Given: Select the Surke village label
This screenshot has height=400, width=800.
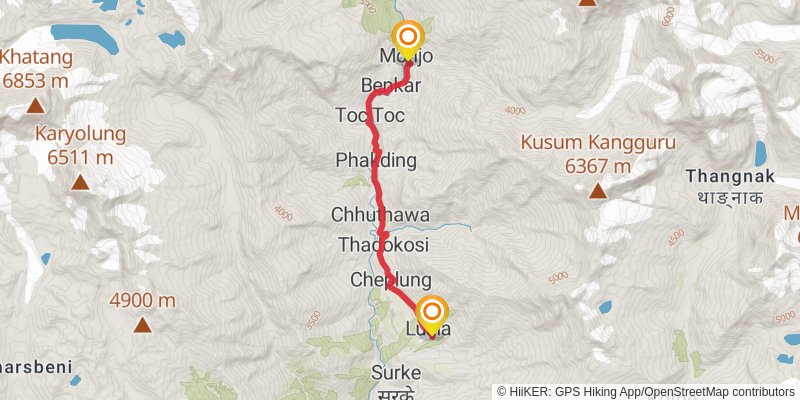Looking at the screenshot, I should [396, 373].
